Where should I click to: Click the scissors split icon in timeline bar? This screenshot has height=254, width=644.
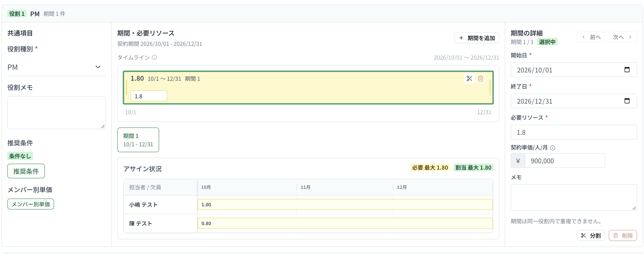pos(469,79)
